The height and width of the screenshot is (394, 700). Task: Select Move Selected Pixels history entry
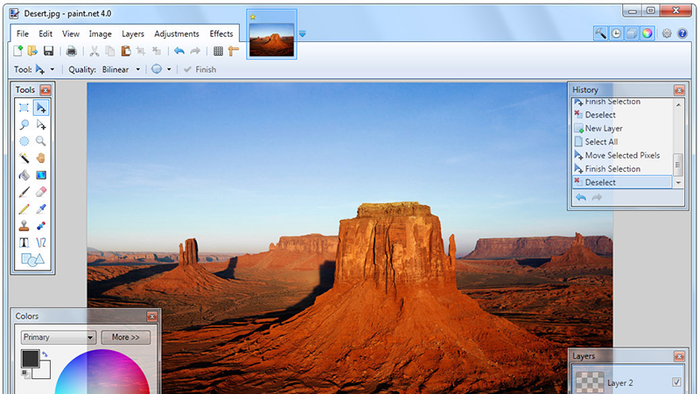point(622,155)
